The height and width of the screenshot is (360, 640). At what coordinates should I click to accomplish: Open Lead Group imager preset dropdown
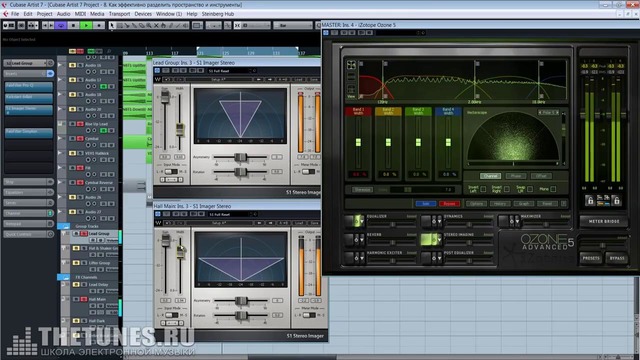[232, 71]
